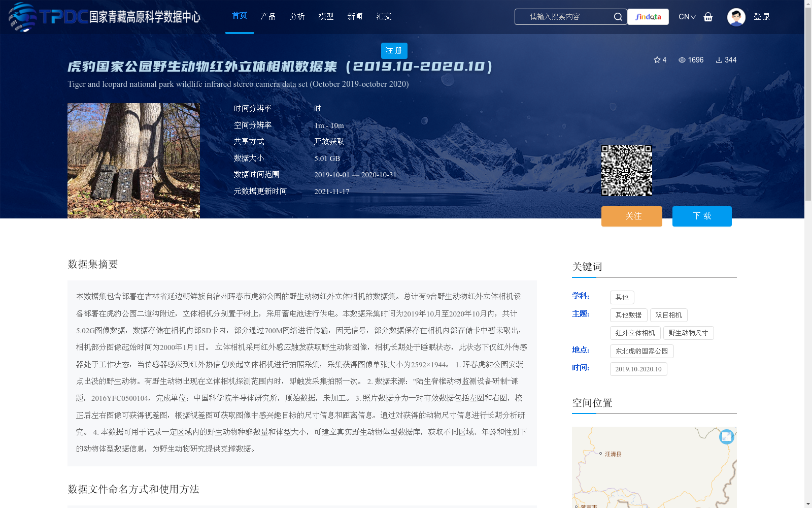
Task: Click the user avatar icon
Action: (736, 17)
